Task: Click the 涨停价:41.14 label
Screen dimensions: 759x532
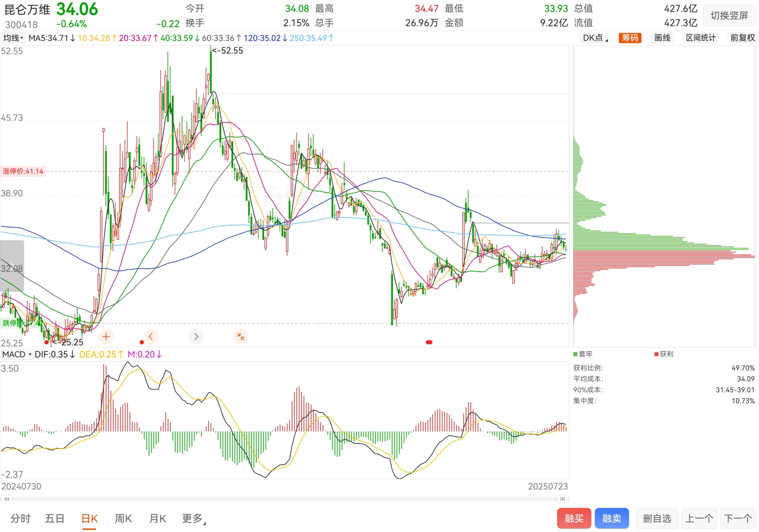Action: (x=23, y=171)
